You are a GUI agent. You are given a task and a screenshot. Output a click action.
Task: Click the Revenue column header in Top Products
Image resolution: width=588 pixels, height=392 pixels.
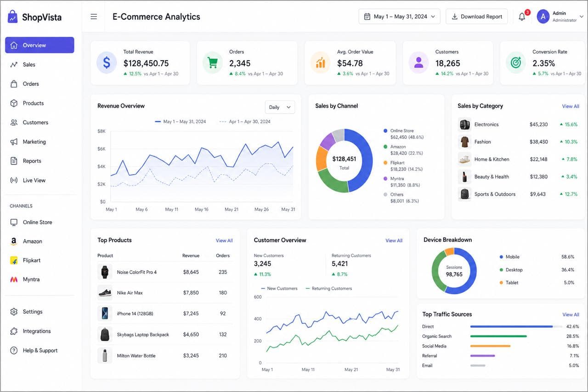(191, 256)
